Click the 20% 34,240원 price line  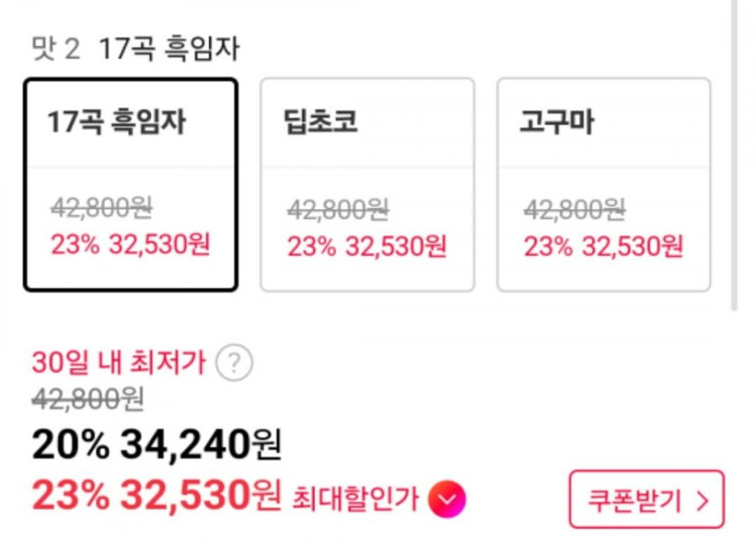157,444
